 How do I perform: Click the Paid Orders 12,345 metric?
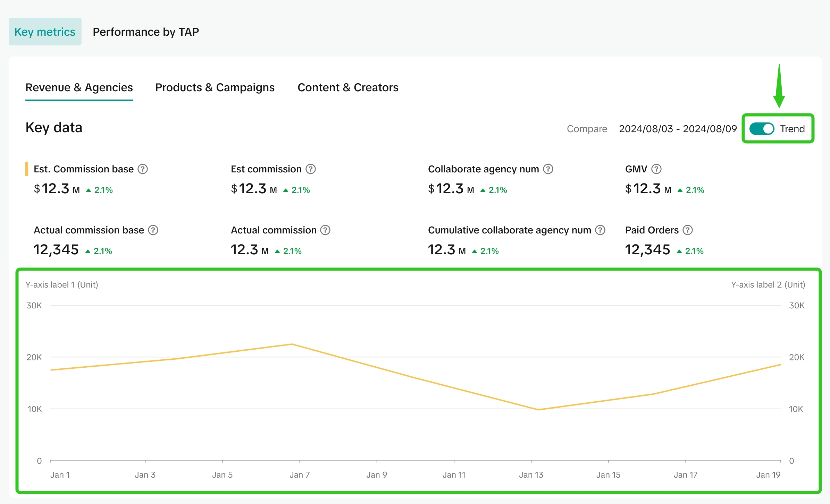pos(647,250)
